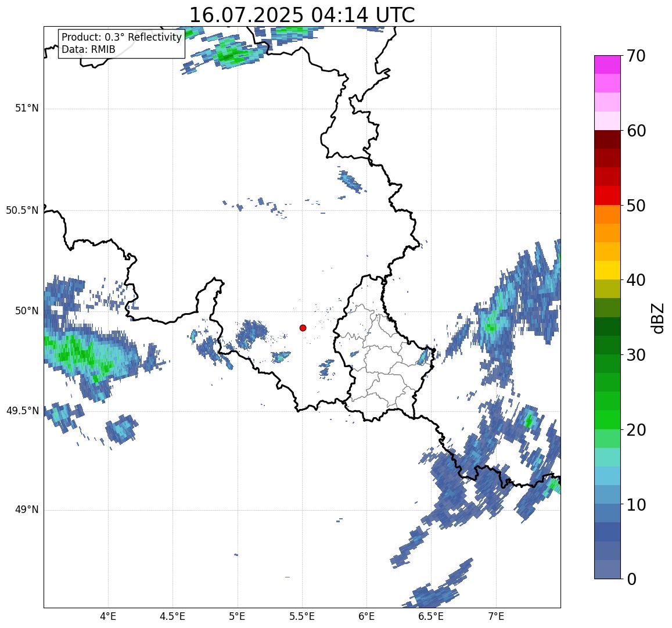Click the colorbar "20" tick label
This screenshot has width=672, height=628.
(636, 429)
